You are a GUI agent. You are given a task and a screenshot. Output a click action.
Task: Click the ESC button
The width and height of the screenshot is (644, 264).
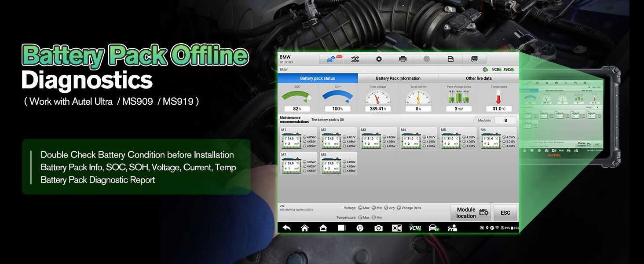click(505, 213)
